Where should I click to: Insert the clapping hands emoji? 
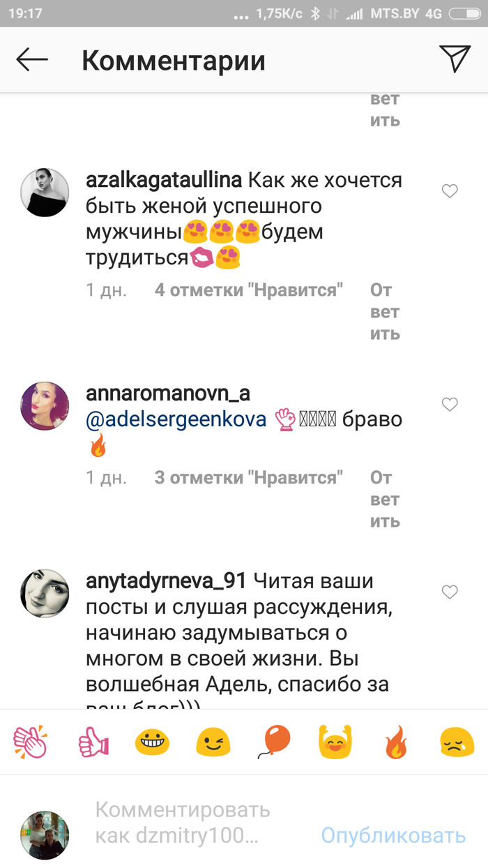[31, 742]
